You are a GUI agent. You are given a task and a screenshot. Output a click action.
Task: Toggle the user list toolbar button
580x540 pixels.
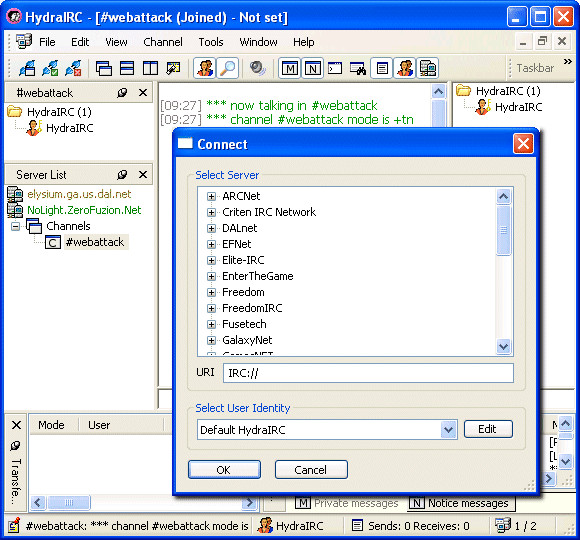point(205,68)
